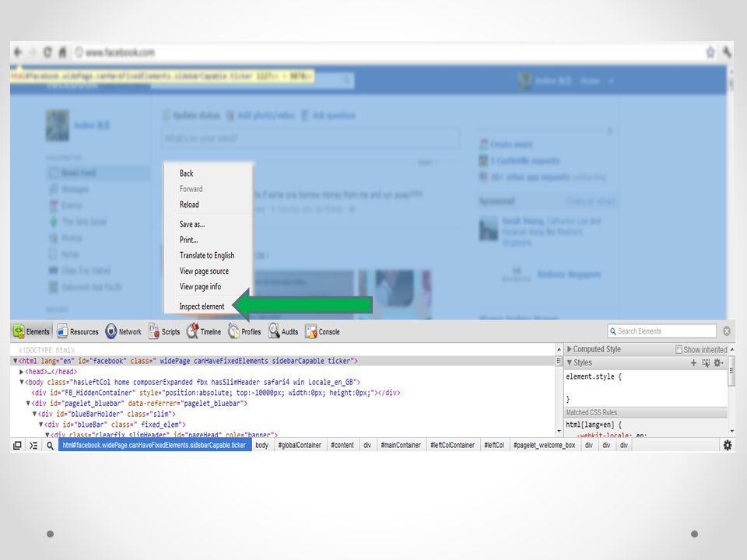Close the developer tools panel
Viewport: 747px width, 560px height.
[727, 331]
